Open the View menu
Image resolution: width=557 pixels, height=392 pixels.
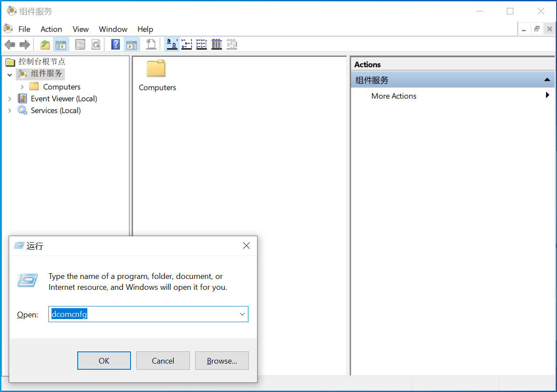click(x=80, y=29)
